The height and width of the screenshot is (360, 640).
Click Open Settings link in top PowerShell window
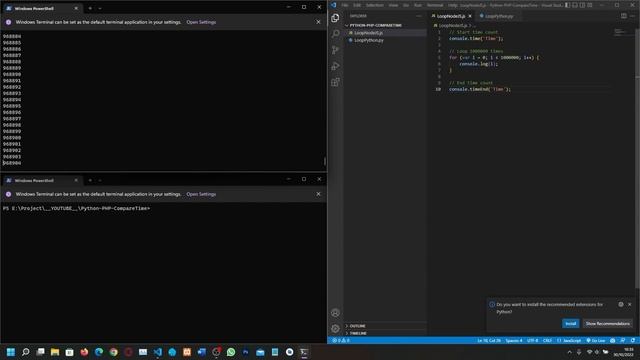201,22
